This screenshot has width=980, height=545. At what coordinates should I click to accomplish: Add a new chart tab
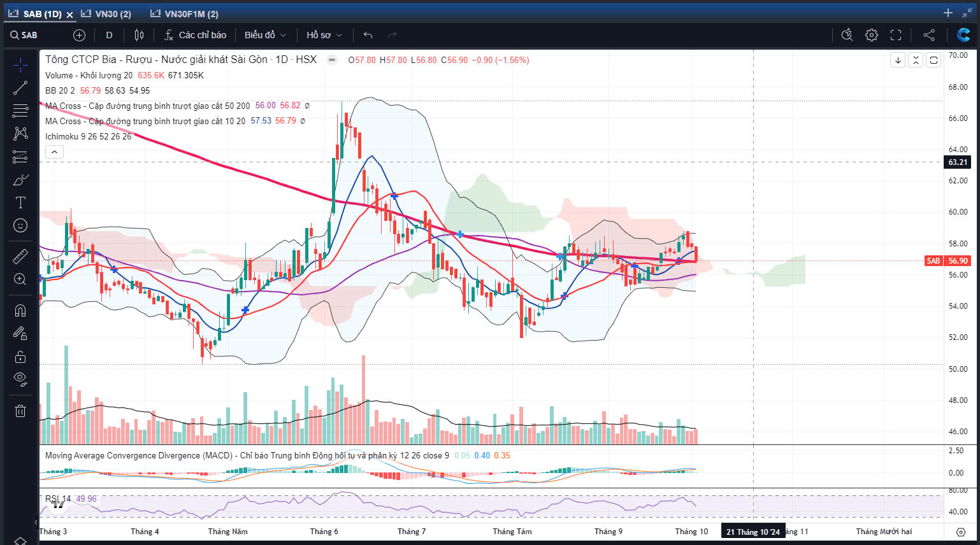tap(948, 13)
